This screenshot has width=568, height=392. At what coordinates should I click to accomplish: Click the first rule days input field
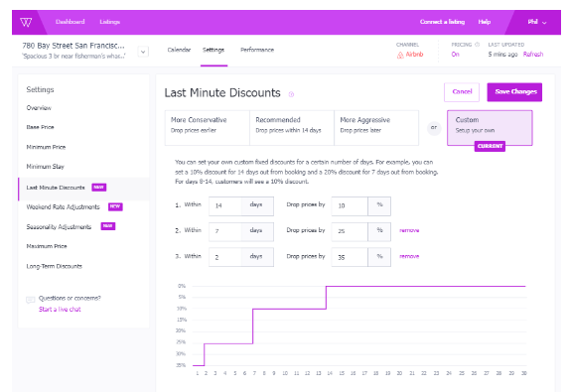225,206
